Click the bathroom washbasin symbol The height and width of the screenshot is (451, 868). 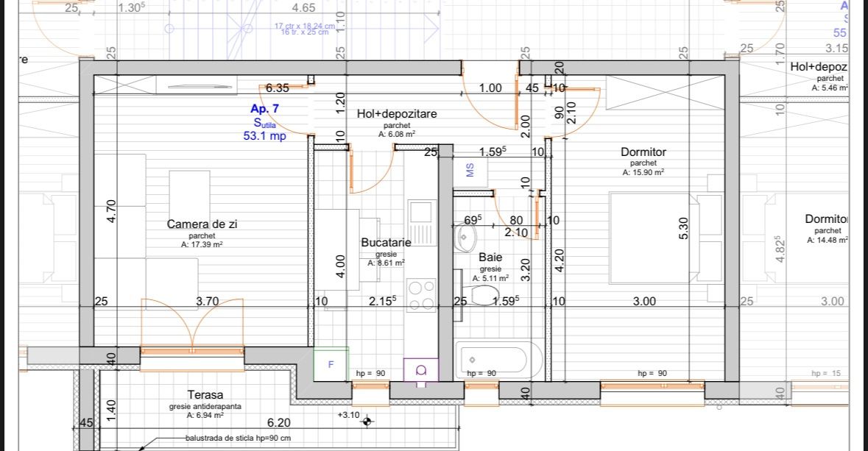point(466,238)
